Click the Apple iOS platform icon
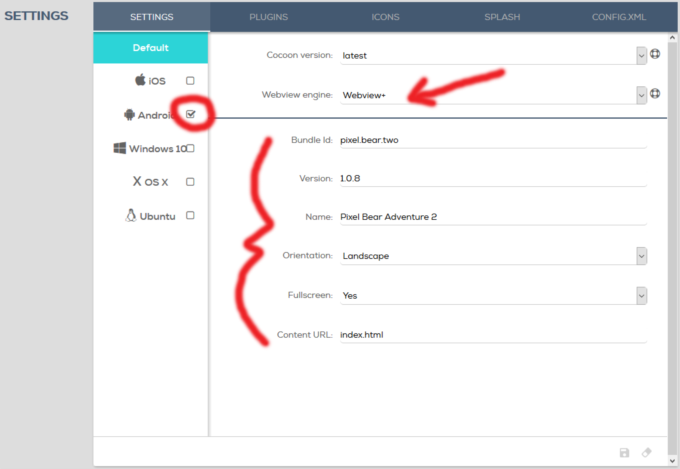This screenshot has width=680, height=469. (x=141, y=80)
